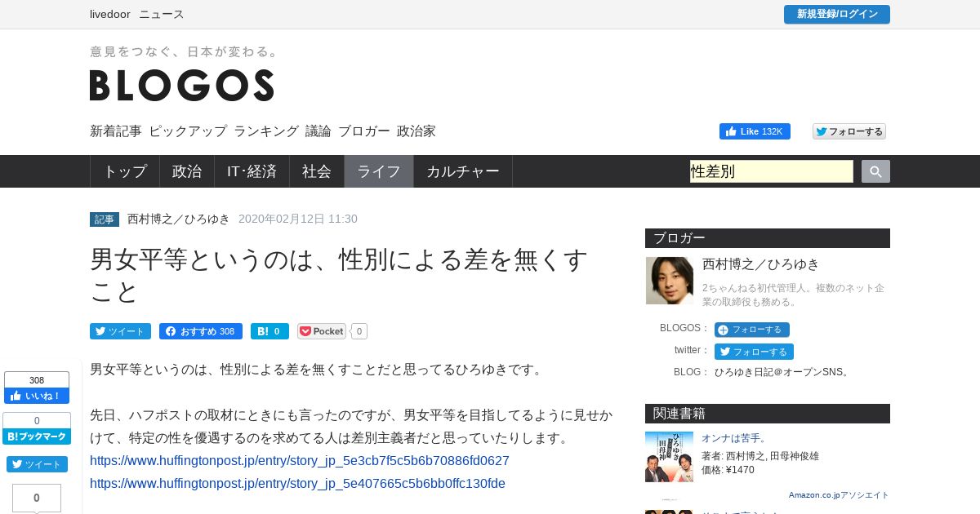The image size is (980, 514).
Task: Open the IT･経済 navigation tab
Action: tap(252, 171)
